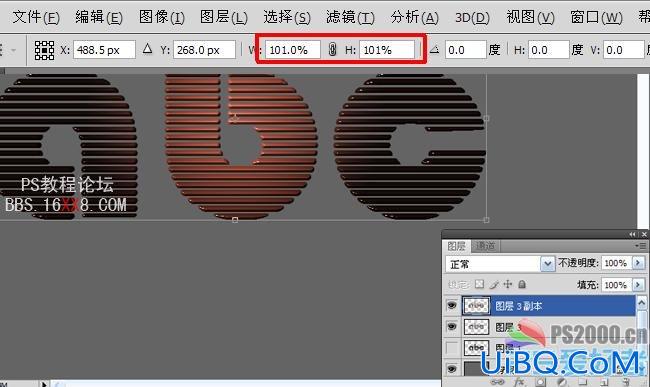Screen dimensions: 650x387
Task: Click the vertical skew V field
Action: tap(623, 50)
